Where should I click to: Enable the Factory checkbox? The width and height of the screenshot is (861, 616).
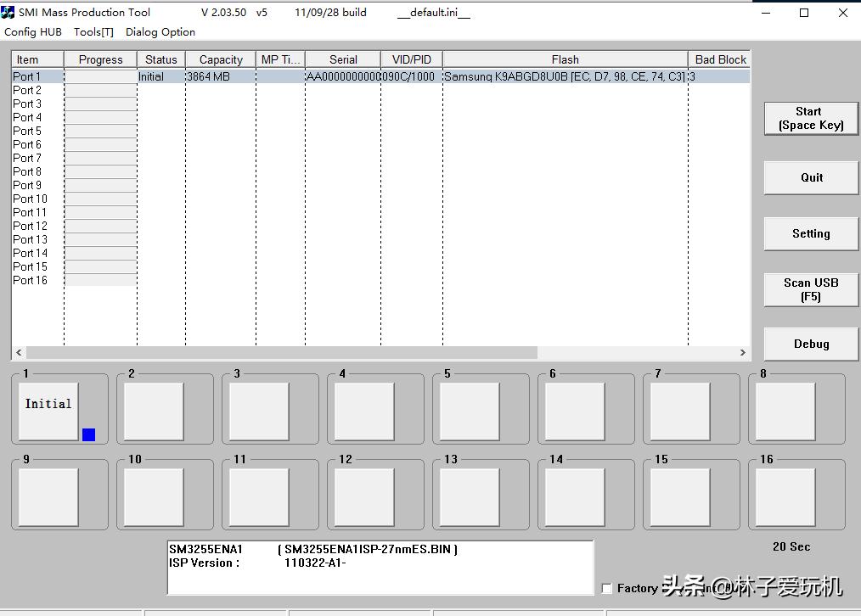(x=607, y=588)
